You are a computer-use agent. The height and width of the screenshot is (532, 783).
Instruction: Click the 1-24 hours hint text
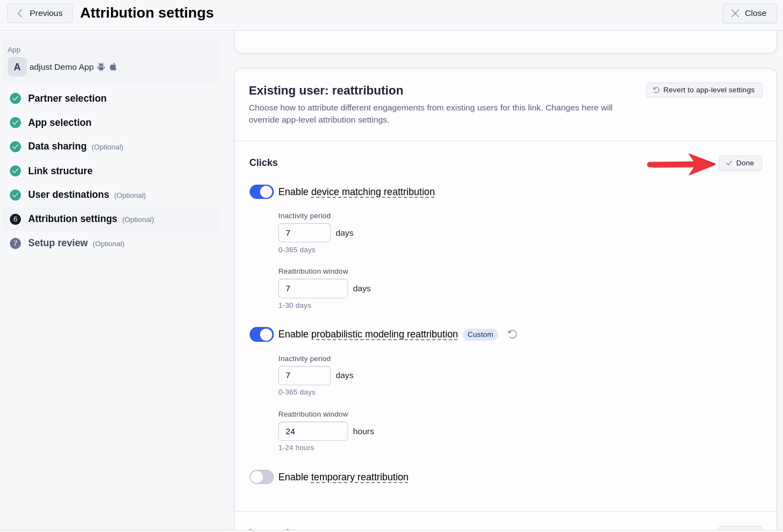(x=296, y=448)
